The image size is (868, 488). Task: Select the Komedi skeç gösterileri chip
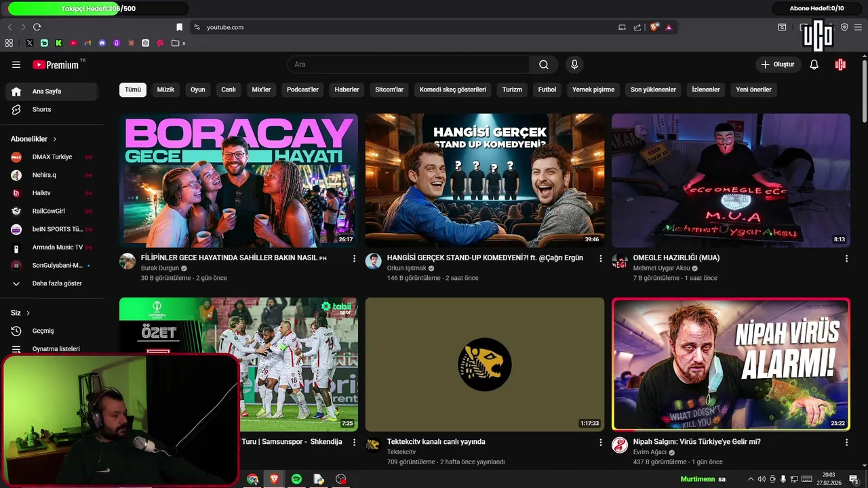[453, 89]
